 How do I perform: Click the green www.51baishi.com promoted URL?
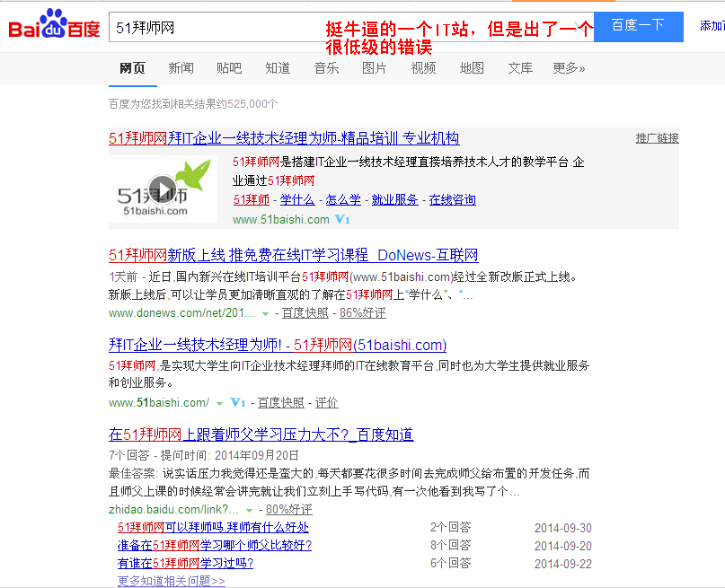(x=280, y=219)
